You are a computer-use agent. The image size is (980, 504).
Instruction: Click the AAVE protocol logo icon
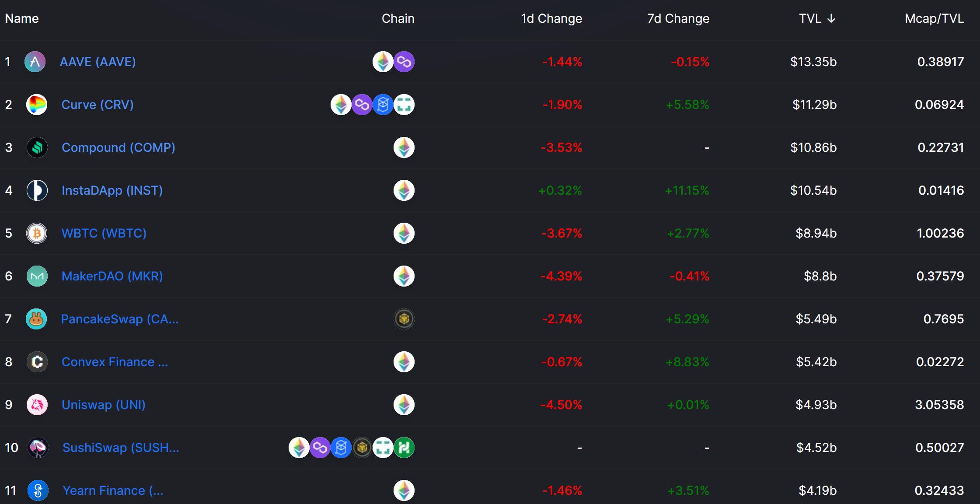[x=35, y=62]
